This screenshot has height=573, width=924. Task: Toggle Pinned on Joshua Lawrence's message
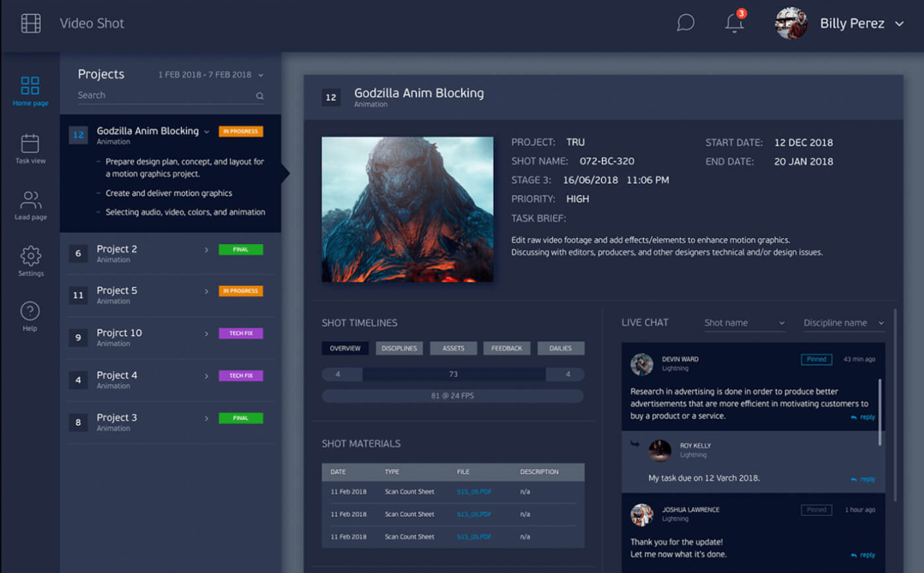[x=816, y=510]
